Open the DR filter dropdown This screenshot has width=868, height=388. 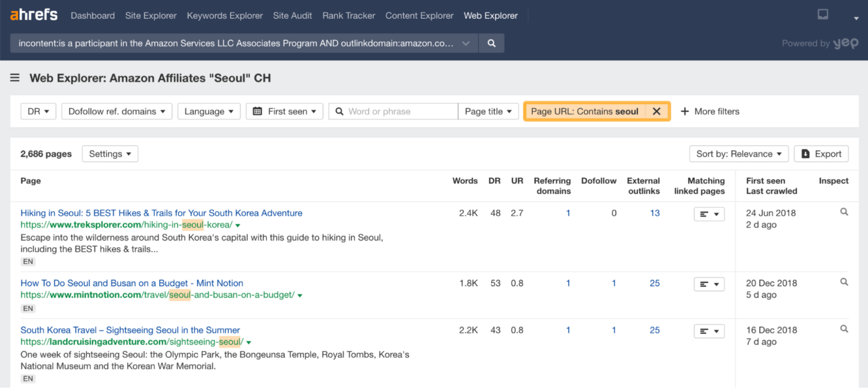tap(38, 111)
